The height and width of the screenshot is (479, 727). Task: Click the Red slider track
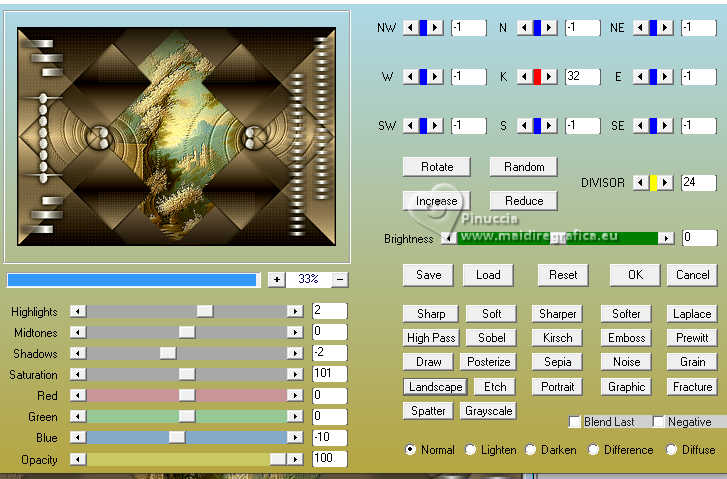pyautogui.click(x=186, y=395)
